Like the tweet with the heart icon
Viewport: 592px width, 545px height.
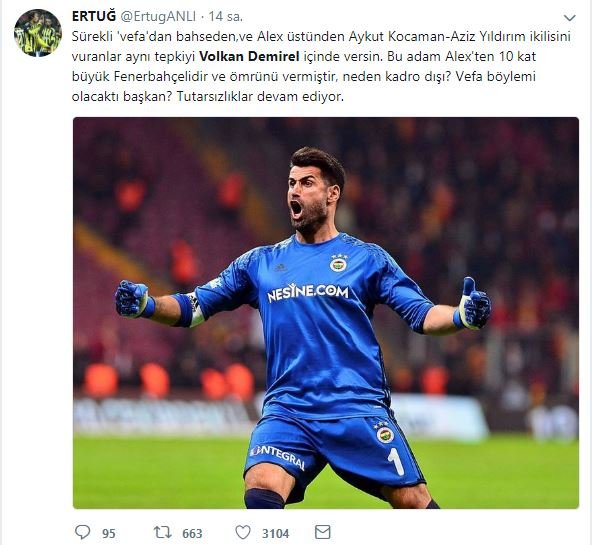click(243, 532)
